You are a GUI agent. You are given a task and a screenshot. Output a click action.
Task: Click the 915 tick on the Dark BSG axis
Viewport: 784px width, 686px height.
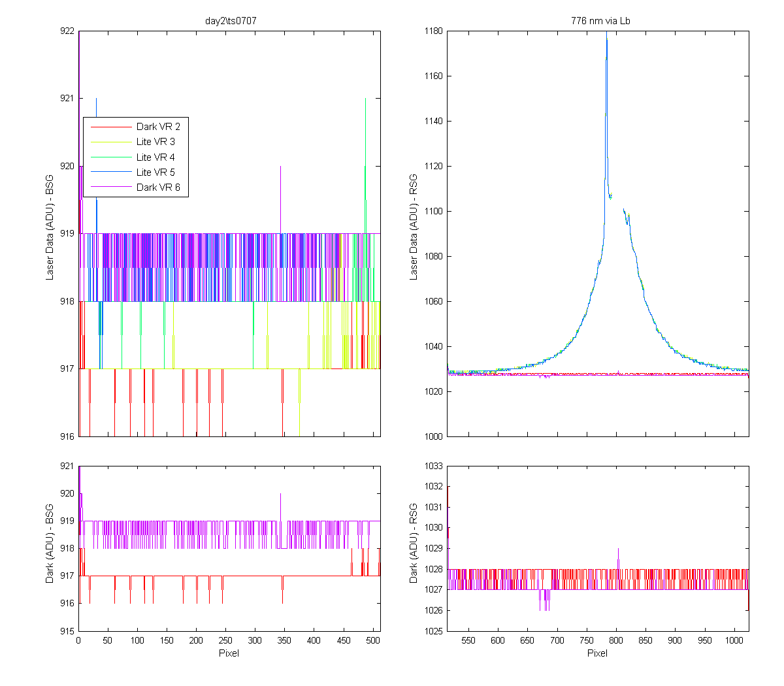coord(67,631)
